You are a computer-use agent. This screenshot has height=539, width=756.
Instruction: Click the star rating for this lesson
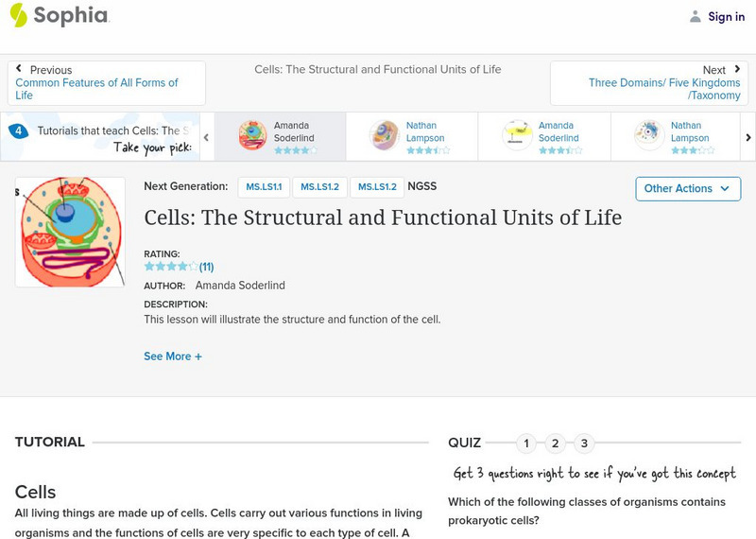tap(171, 267)
